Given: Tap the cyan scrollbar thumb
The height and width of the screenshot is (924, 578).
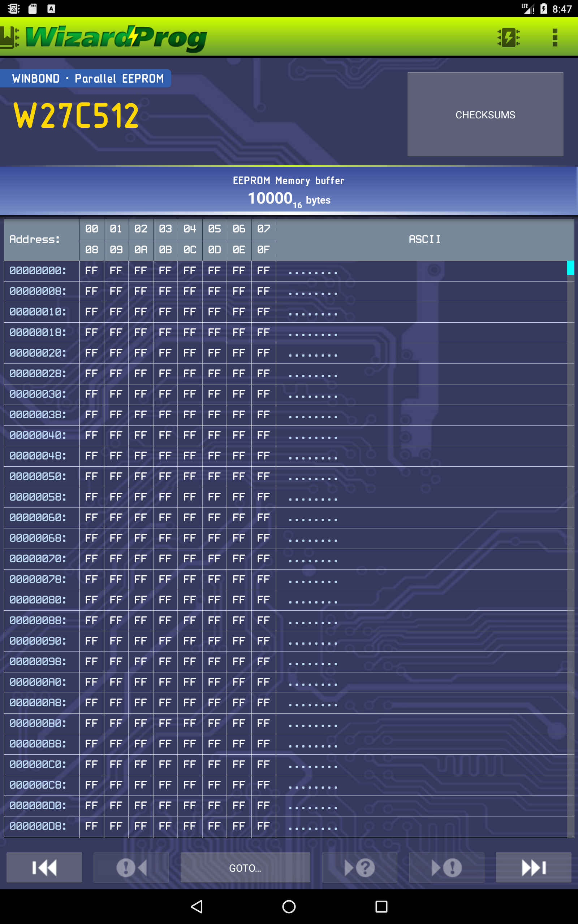Looking at the screenshot, I should point(570,268).
